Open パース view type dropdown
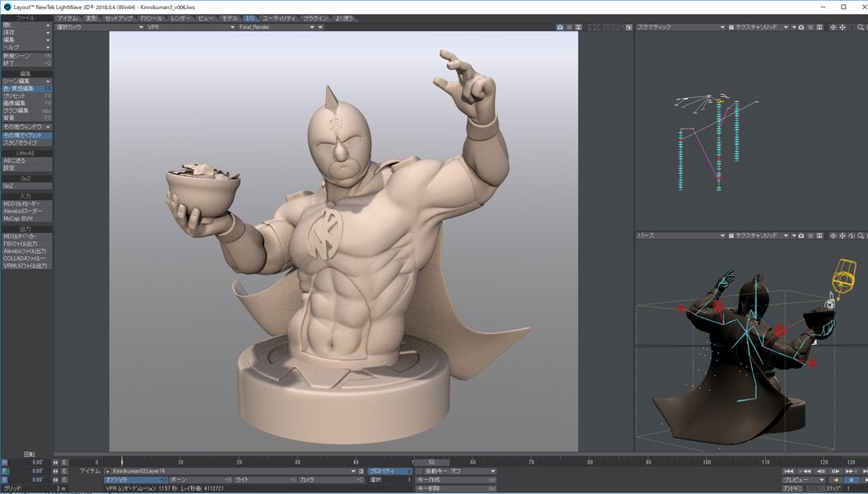Screen dimensions: 868x494 point(681,235)
